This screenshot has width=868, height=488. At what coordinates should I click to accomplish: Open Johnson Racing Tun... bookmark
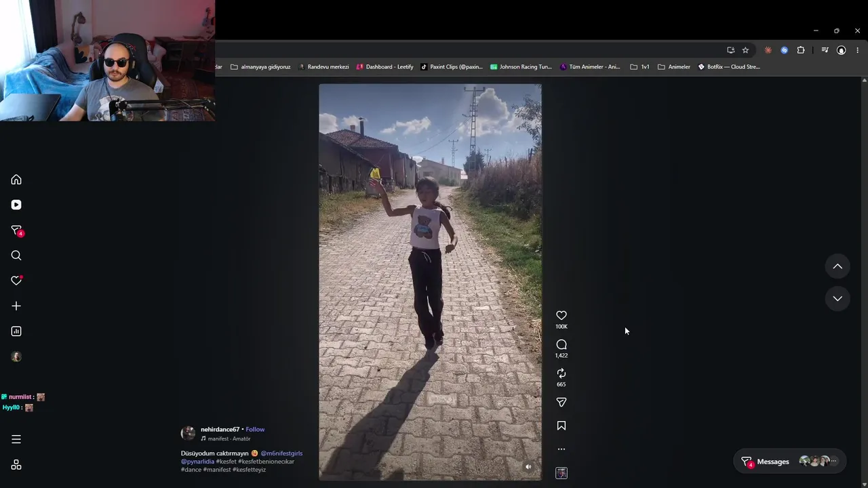[521, 67]
